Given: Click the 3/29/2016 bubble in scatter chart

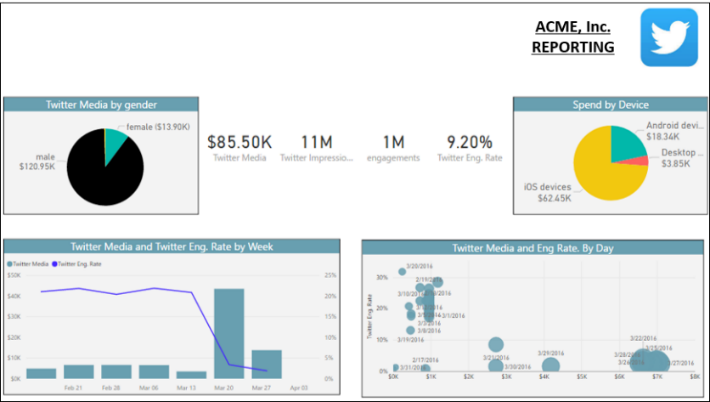Looking at the screenshot, I should (550, 366).
